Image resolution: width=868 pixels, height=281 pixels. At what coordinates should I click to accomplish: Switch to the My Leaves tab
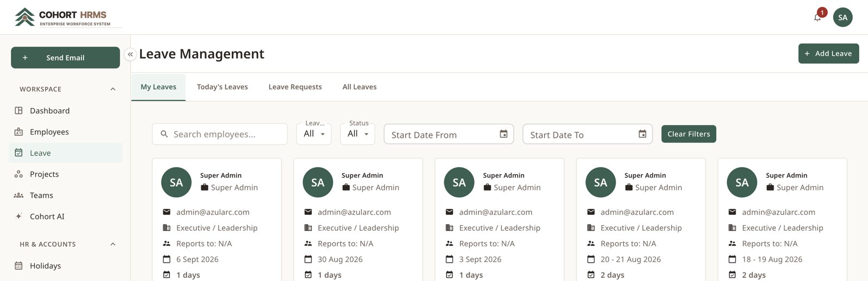pyautogui.click(x=158, y=87)
